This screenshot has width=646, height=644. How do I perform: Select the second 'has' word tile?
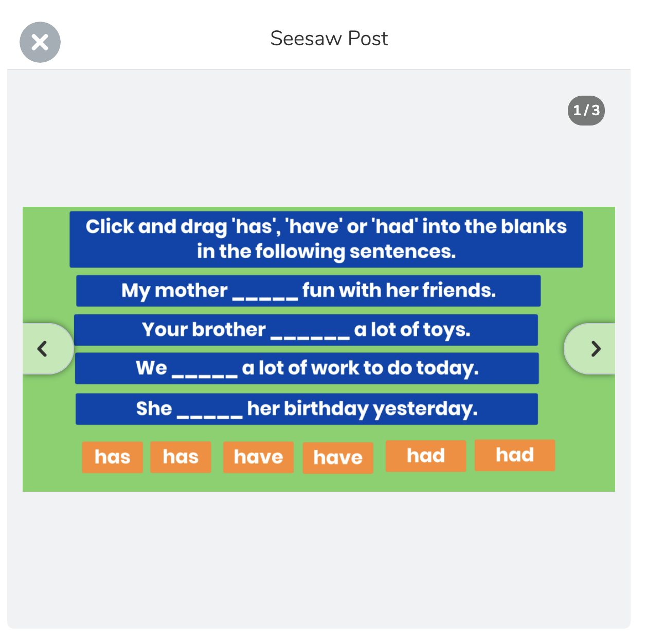click(x=181, y=457)
